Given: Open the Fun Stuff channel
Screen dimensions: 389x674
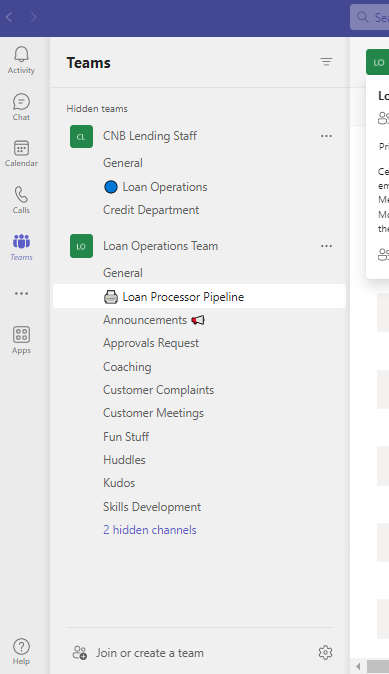Looking at the screenshot, I should (126, 437).
